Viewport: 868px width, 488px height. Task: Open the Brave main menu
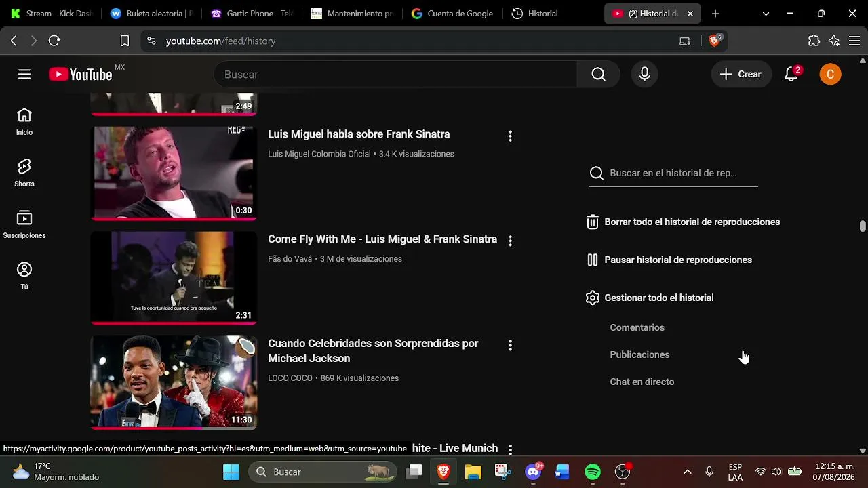(854, 41)
